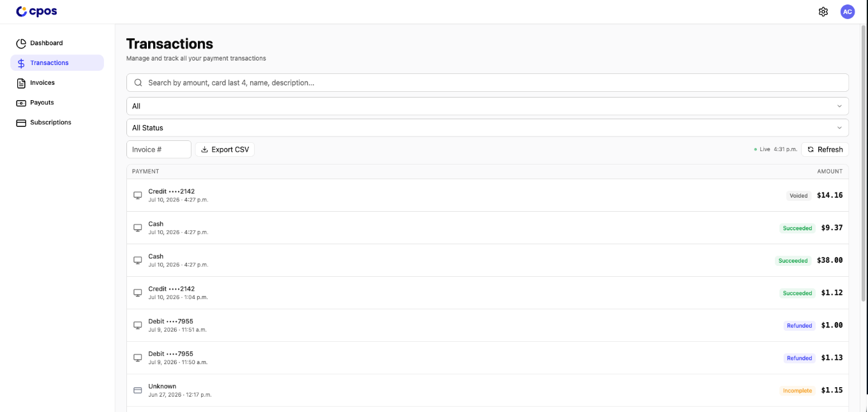Click the Refunded badge on the $1.13 row
The width and height of the screenshot is (868, 412).
click(x=799, y=358)
